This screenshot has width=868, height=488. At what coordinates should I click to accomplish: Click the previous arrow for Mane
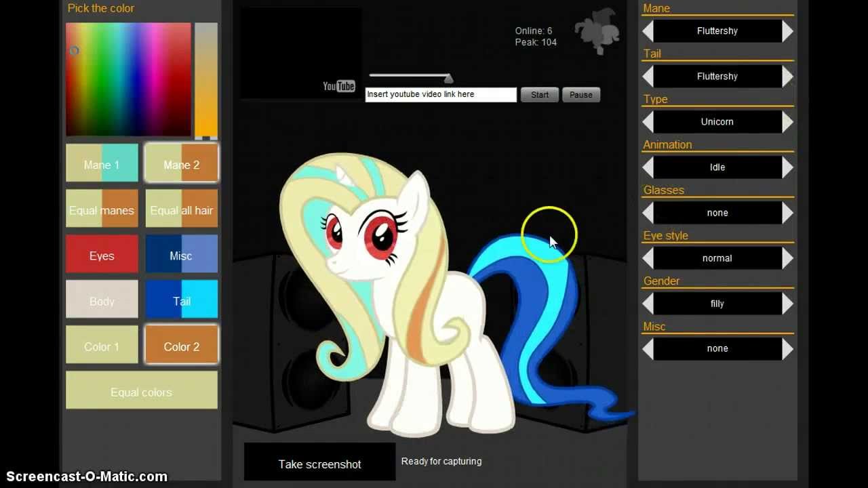coord(648,31)
